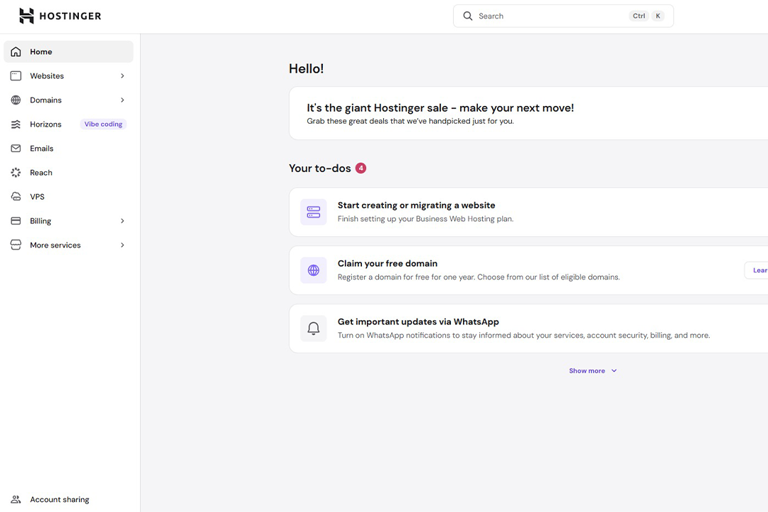This screenshot has width=768, height=512.
Task: Open the Domains menu item
Action: [69, 100]
